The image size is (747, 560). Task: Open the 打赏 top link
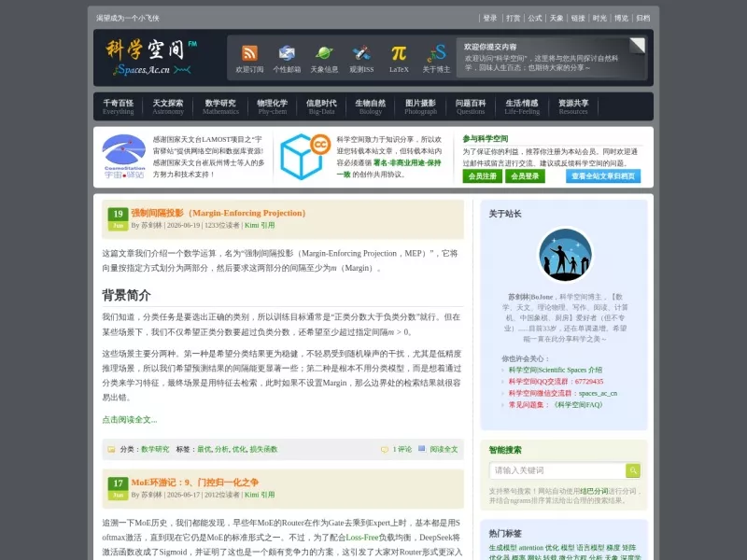click(513, 18)
